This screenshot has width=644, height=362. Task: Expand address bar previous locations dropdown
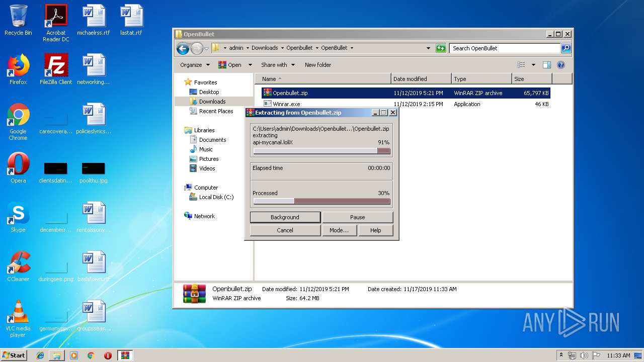point(428,48)
